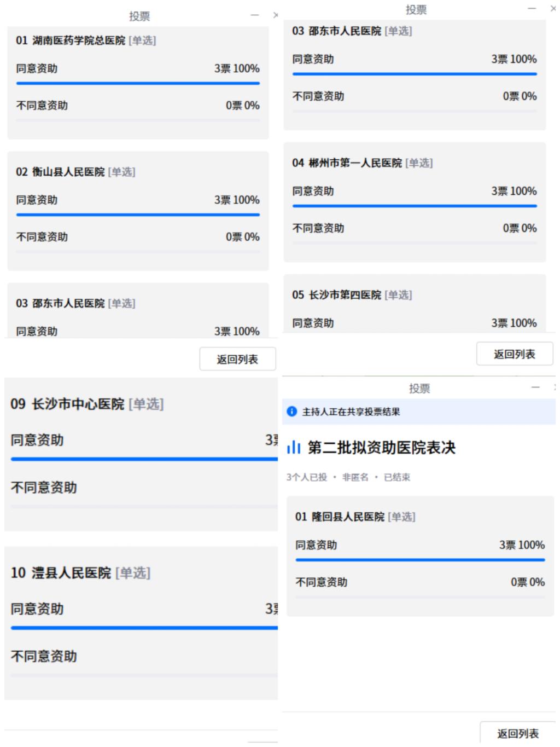Image resolution: width=560 pixels, height=747 pixels.
Task: Choose 同意资助 for 01 隆回县人民医院
Action: click(x=316, y=545)
